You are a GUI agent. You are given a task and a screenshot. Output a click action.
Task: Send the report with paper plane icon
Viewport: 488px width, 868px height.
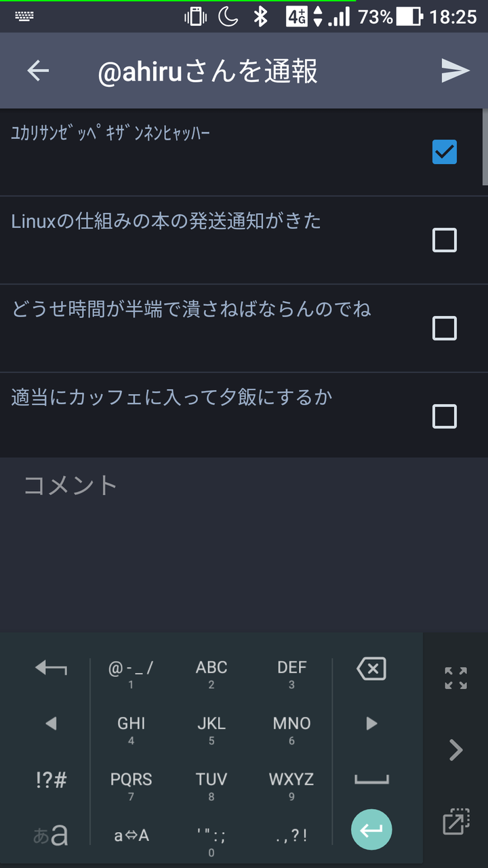tap(455, 71)
